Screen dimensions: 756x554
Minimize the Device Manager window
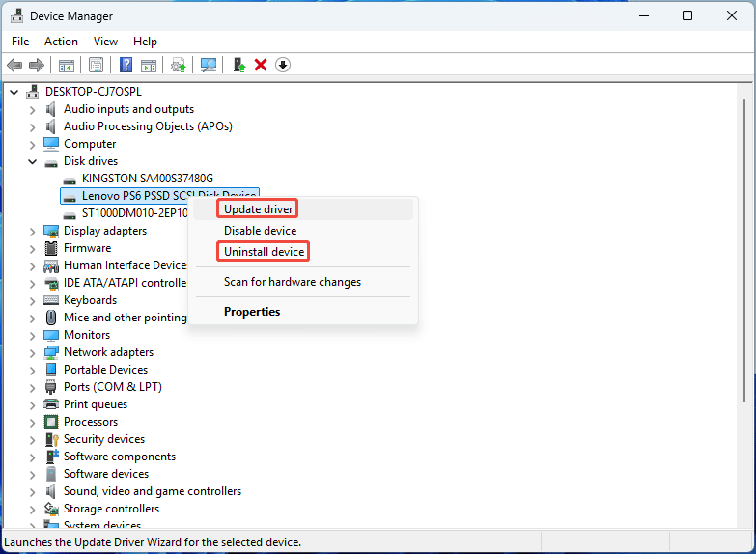(x=644, y=15)
